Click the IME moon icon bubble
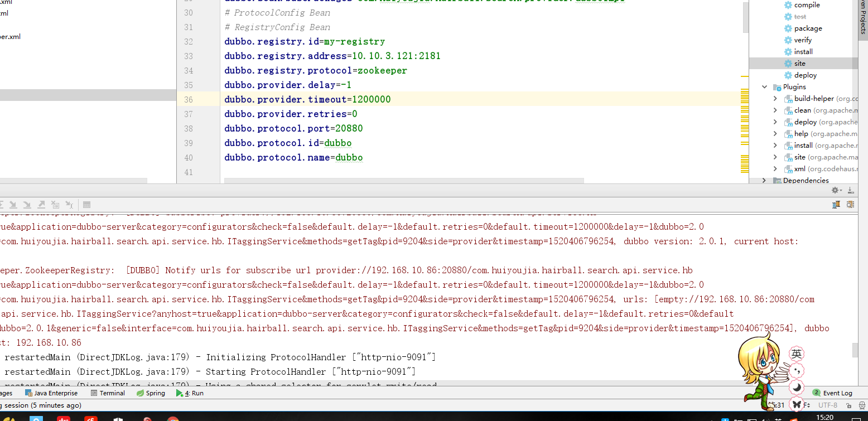868x421 pixels. [x=797, y=386]
